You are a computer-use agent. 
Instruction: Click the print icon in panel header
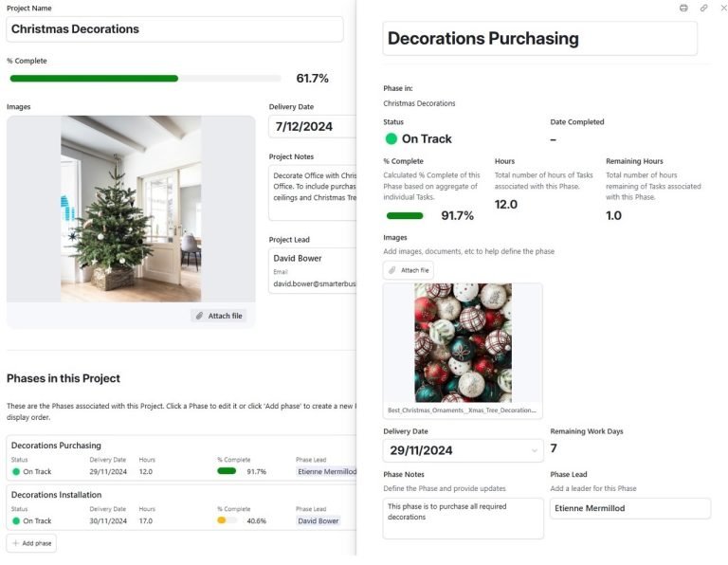[x=683, y=8]
